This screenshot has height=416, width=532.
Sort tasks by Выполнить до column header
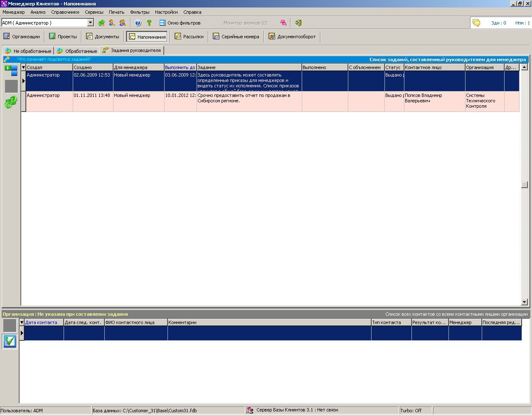(180, 67)
